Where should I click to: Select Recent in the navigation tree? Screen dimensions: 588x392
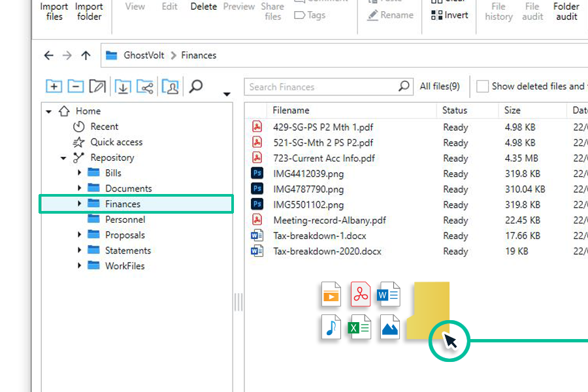[105, 126]
